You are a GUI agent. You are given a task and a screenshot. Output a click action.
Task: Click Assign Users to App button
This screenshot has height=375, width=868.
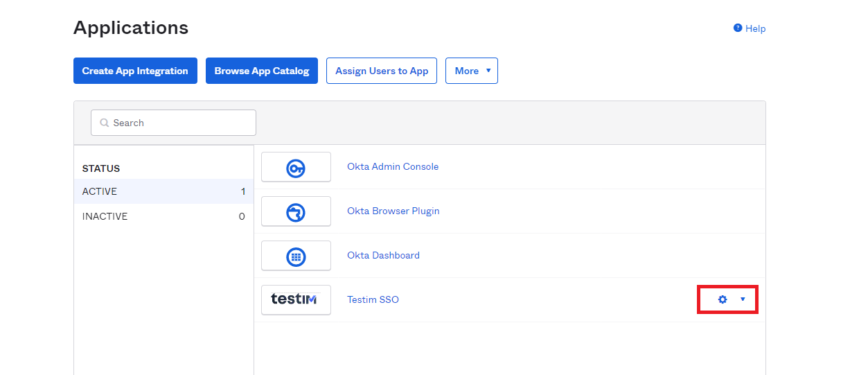pyautogui.click(x=382, y=71)
